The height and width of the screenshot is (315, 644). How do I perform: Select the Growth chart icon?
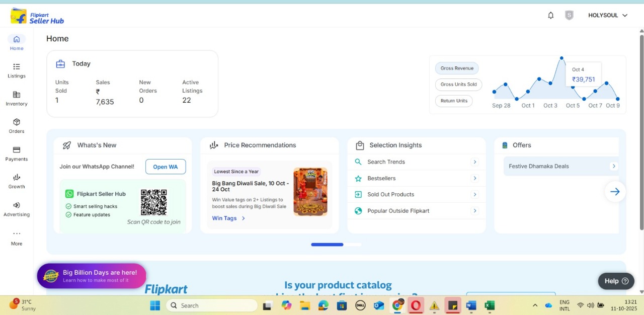(17, 177)
